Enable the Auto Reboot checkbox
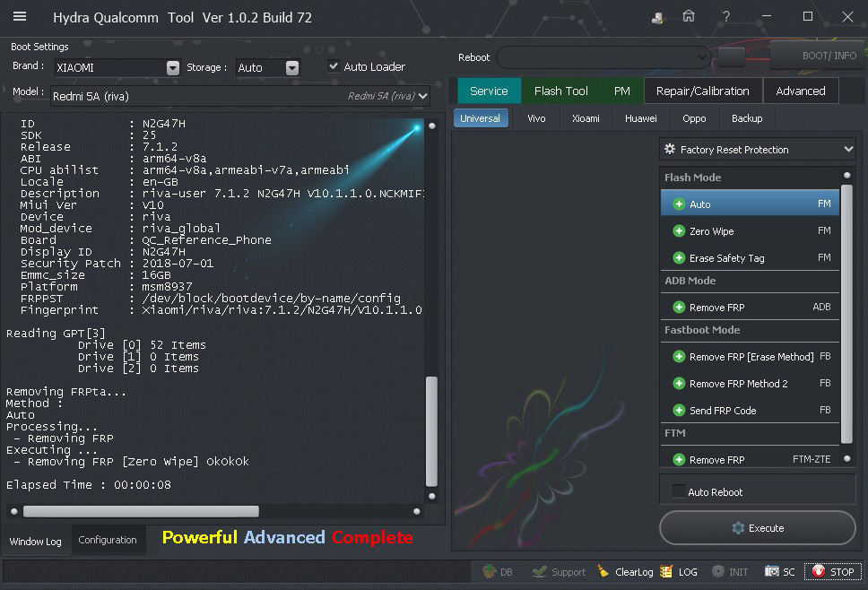 tap(678, 491)
